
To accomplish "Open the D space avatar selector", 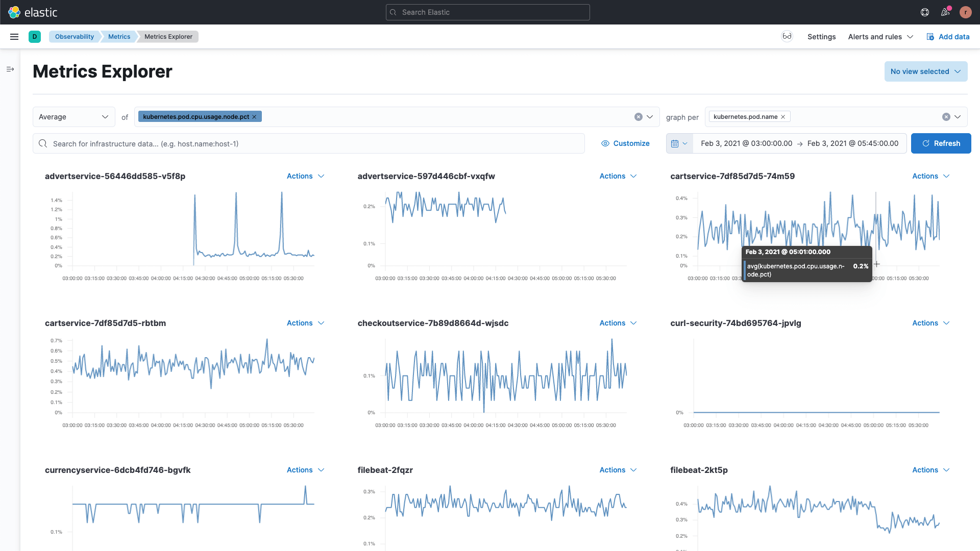I will (35, 37).
